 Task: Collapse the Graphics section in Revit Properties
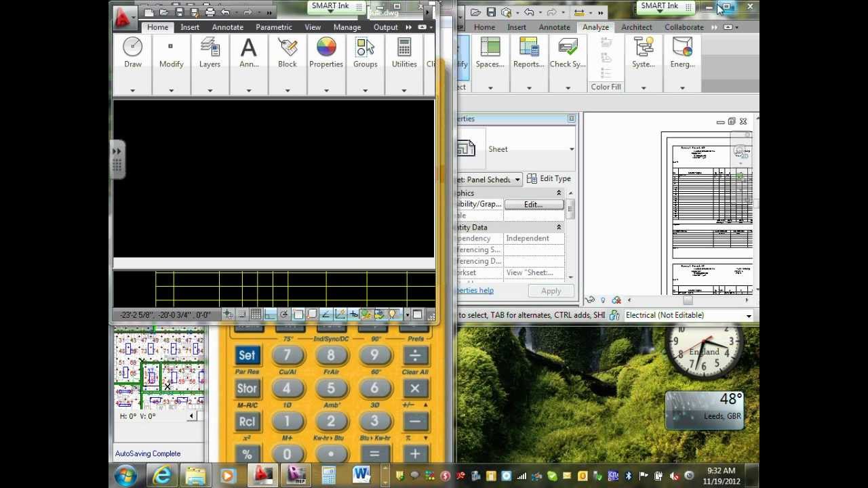pyautogui.click(x=559, y=193)
